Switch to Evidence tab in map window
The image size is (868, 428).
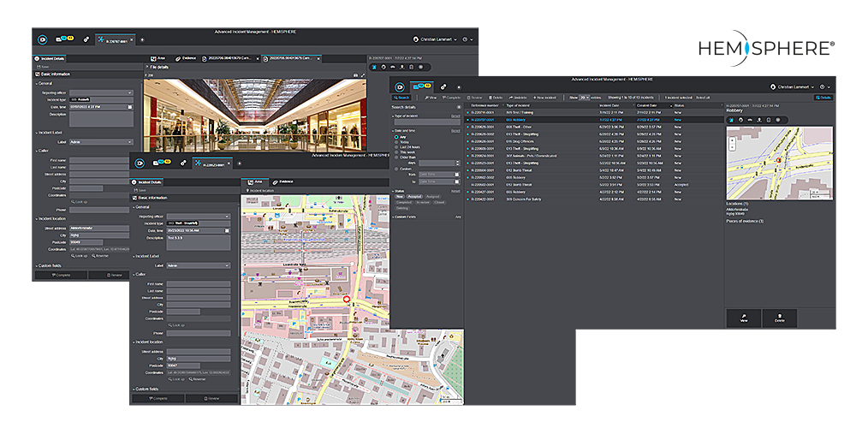click(283, 181)
